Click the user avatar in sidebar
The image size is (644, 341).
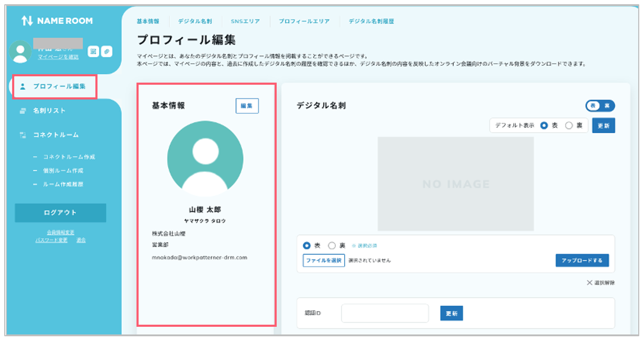point(21,51)
